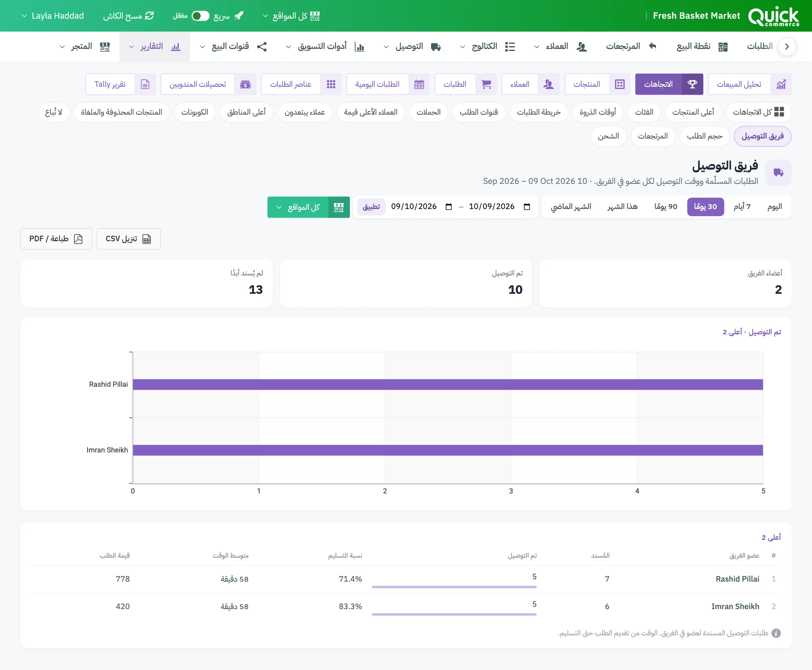Open the نقطة البيع menu
Viewport: 812px width, 670px height.
pyautogui.click(x=702, y=47)
